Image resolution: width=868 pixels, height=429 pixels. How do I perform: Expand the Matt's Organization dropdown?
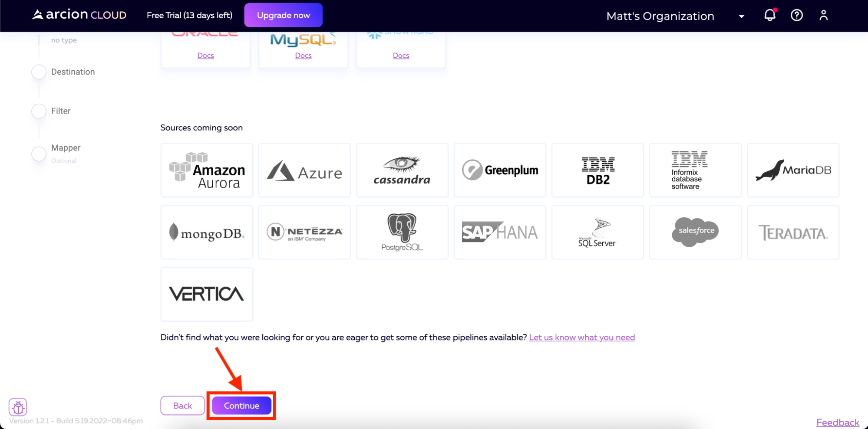coord(676,16)
